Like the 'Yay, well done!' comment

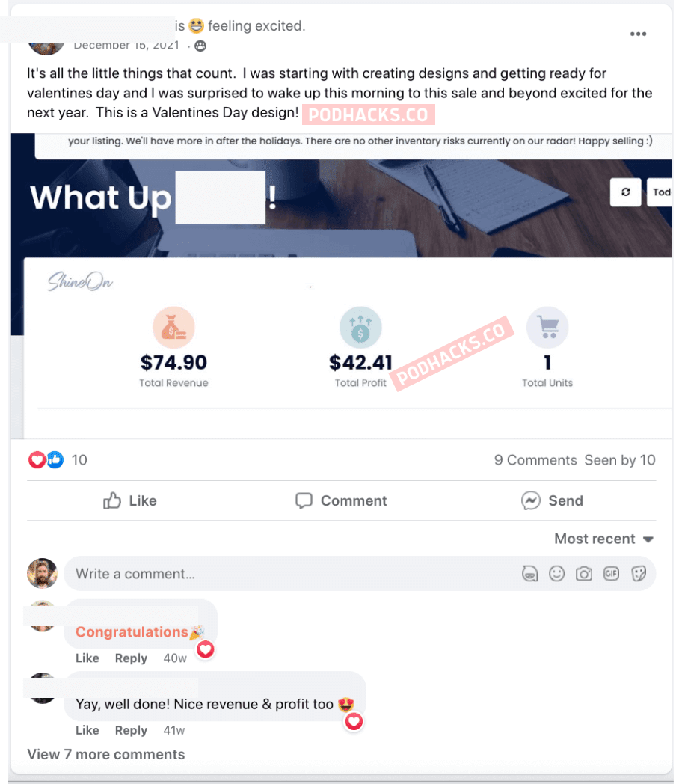pyautogui.click(x=87, y=730)
